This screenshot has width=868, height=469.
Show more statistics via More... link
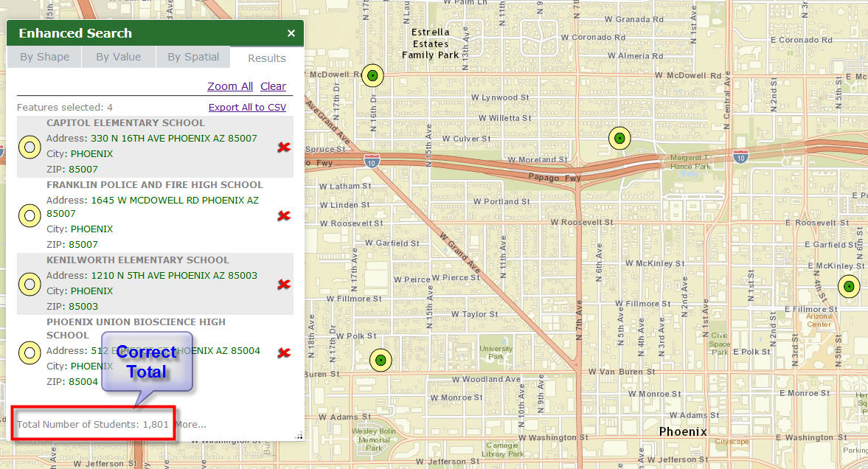(x=191, y=425)
